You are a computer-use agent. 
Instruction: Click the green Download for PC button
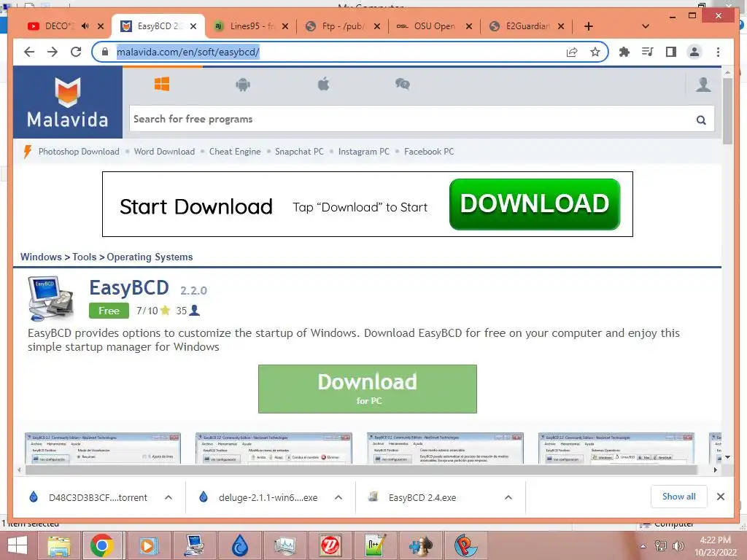[368, 389]
